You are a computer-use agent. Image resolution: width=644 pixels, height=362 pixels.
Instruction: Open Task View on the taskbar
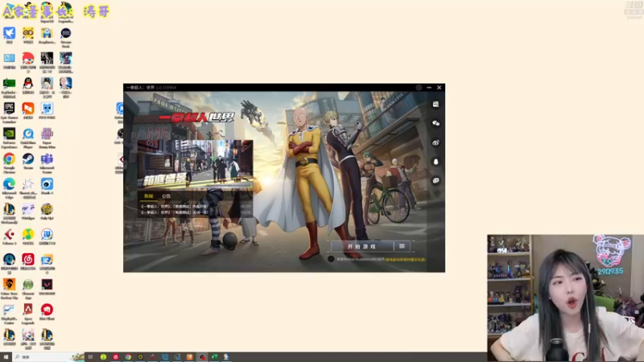[91, 357]
